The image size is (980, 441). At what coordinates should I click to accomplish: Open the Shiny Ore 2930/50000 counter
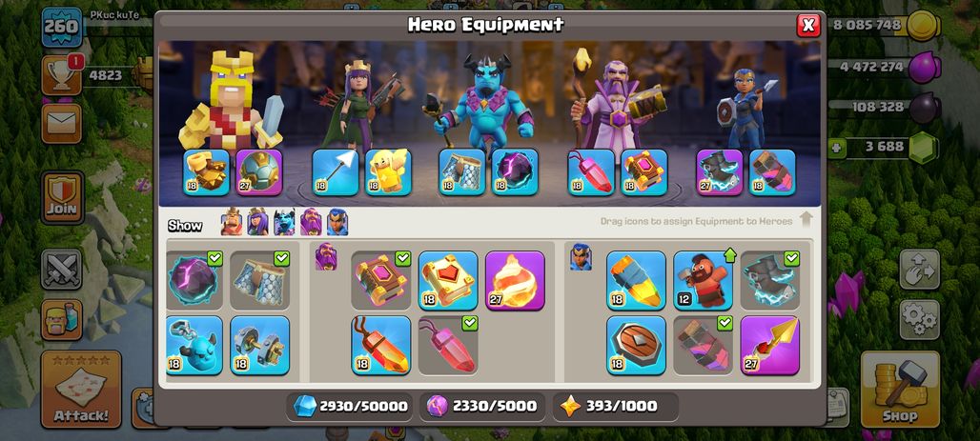coord(351,406)
